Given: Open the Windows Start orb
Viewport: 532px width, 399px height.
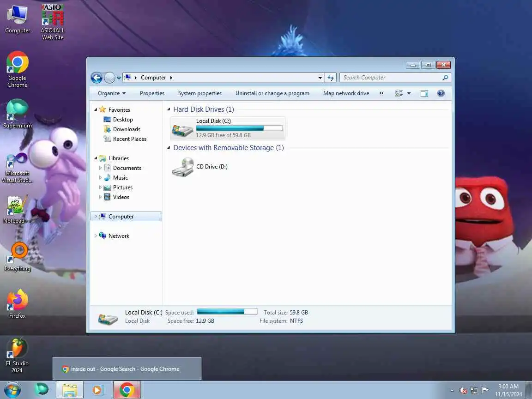Looking at the screenshot, I should pos(12,390).
